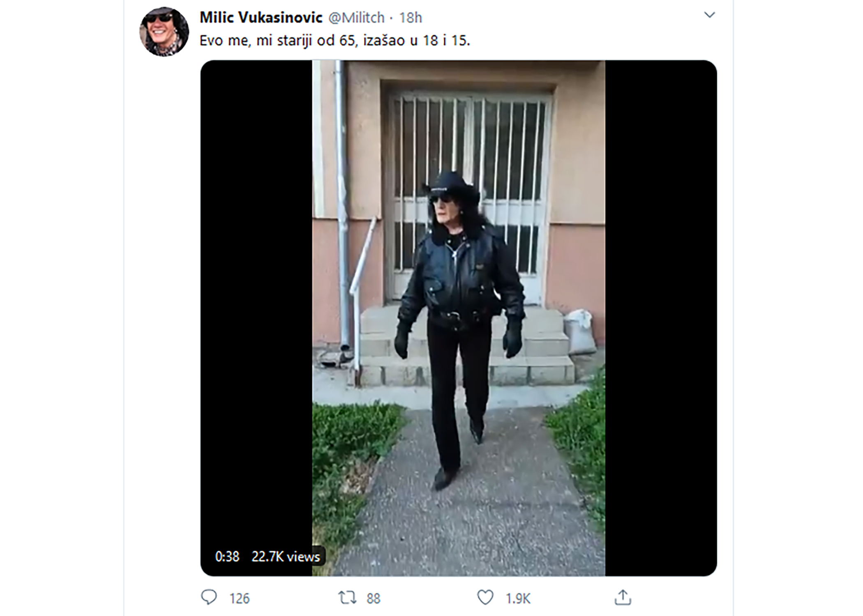
Task: Click the retweet arrows icon
Action: [347, 598]
